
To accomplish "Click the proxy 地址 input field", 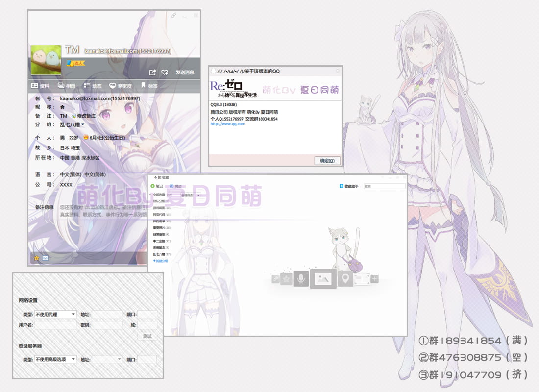I will pos(107,314).
